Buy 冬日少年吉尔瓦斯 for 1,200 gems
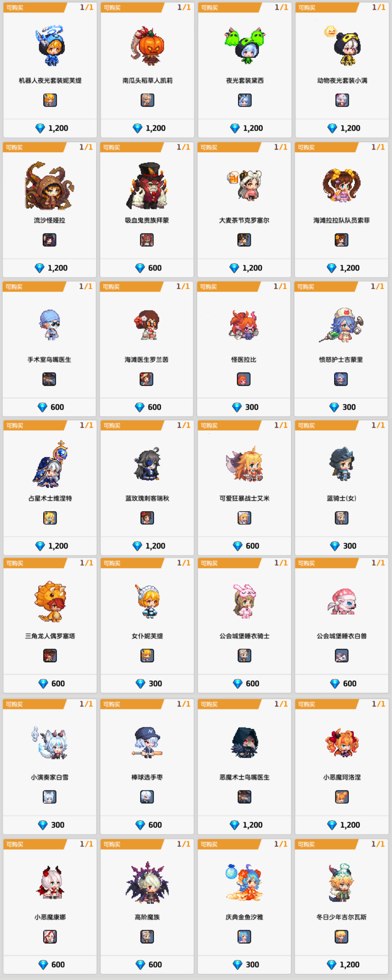This screenshot has height=980, width=392. [342, 964]
